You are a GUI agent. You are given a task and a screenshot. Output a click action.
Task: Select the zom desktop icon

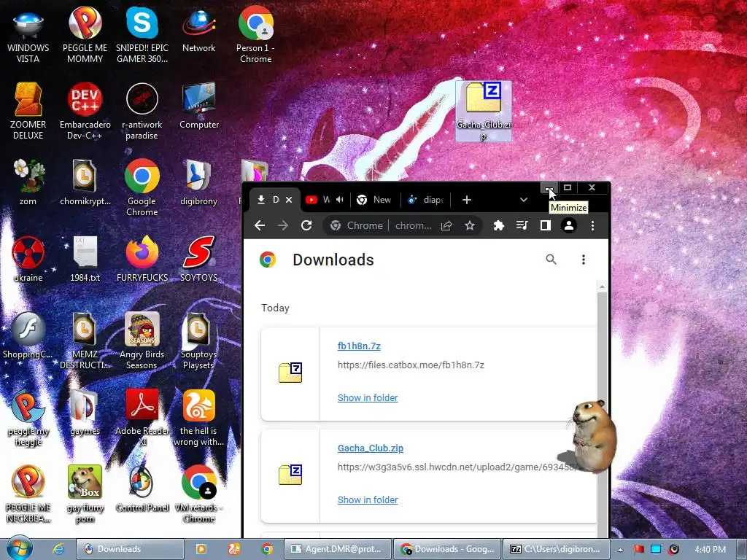[28, 182]
